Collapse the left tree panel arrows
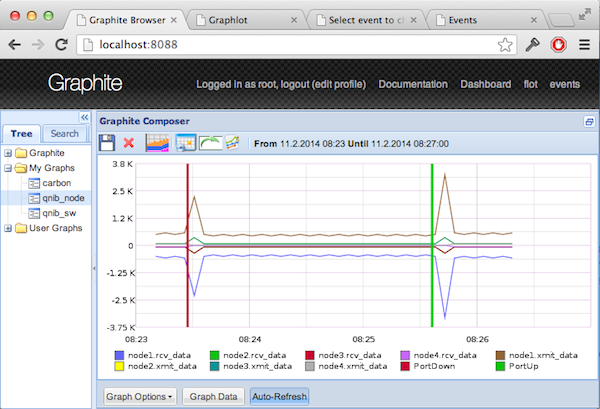 click(85, 117)
